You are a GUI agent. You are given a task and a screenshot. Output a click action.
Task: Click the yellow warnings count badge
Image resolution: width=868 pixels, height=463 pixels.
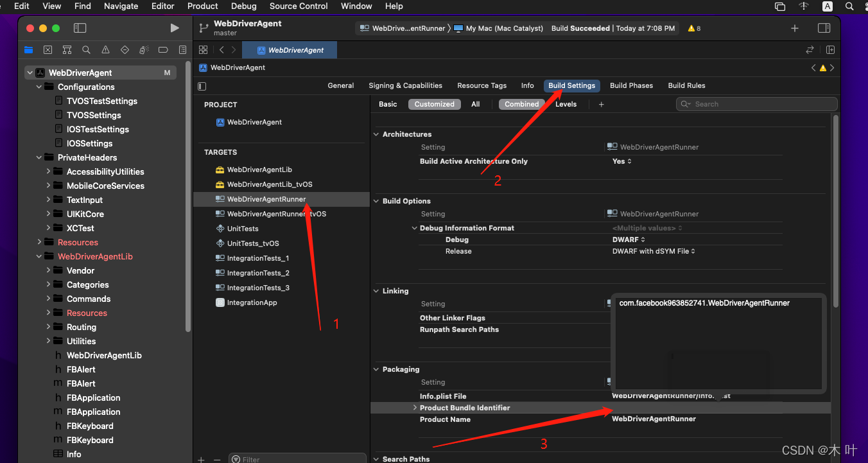(694, 28)
